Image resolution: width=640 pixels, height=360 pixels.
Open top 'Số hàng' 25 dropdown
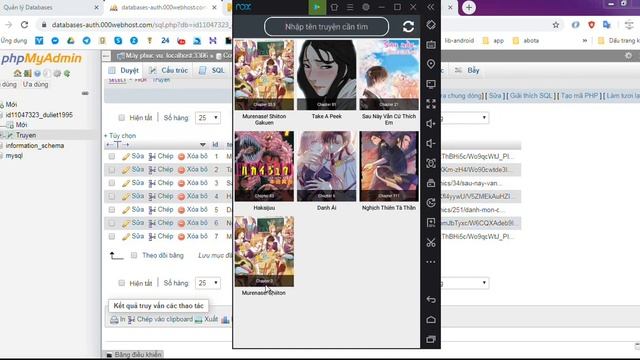pos(208,118)
